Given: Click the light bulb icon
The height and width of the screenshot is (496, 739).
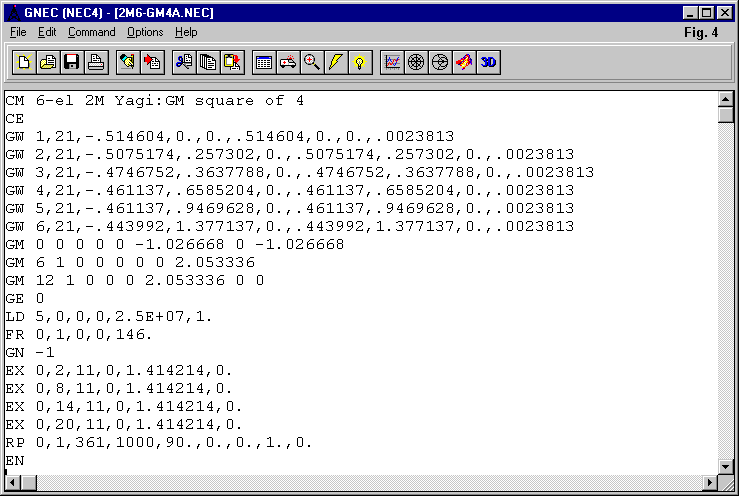Looking at the screenshot, I should [360, 62].
